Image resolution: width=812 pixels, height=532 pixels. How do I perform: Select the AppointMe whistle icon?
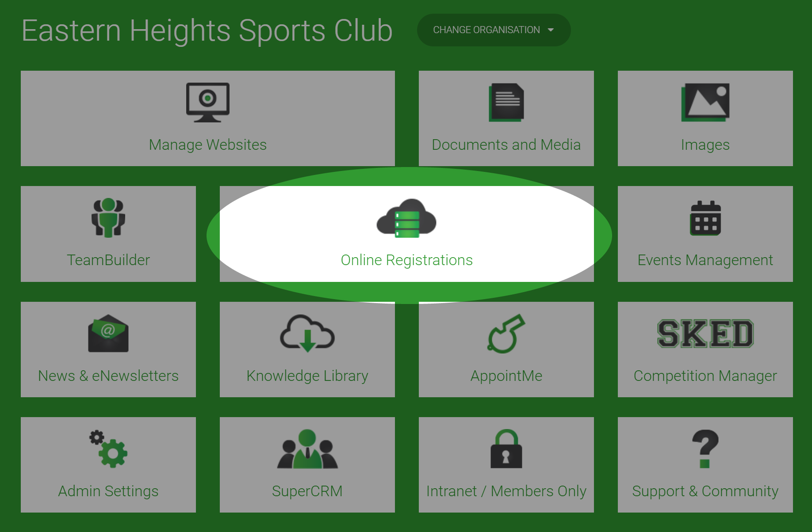click(x=506, y=334)
